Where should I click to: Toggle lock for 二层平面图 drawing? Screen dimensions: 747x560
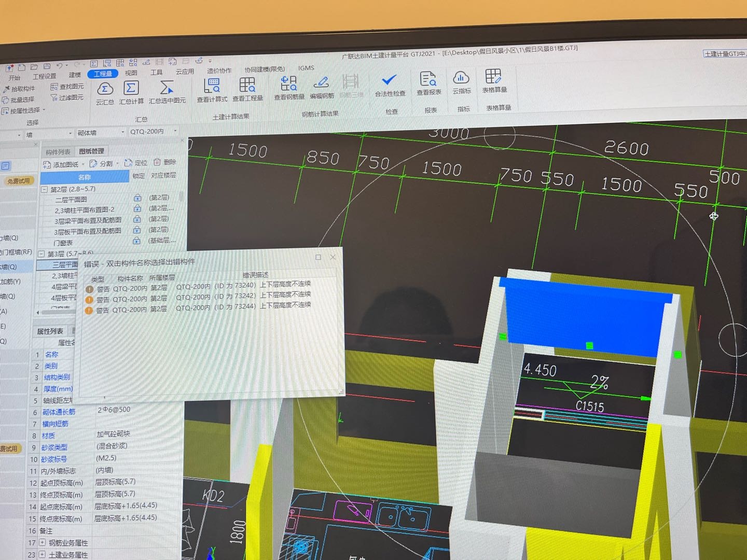click(x=137, y=198)
